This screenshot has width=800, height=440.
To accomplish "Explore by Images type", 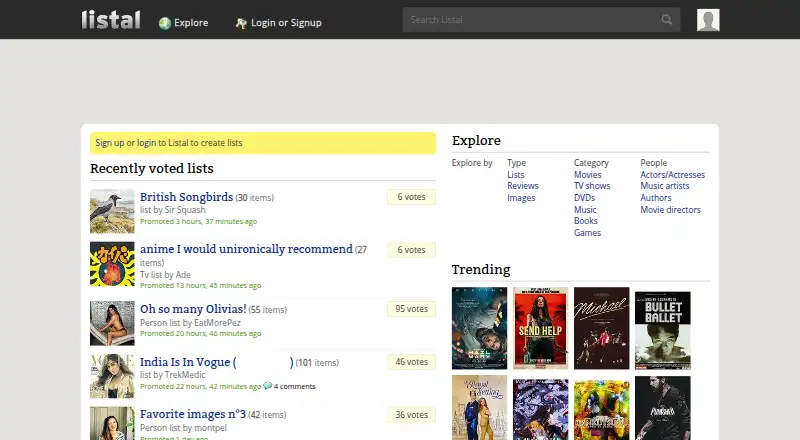I will coord(521,198).
